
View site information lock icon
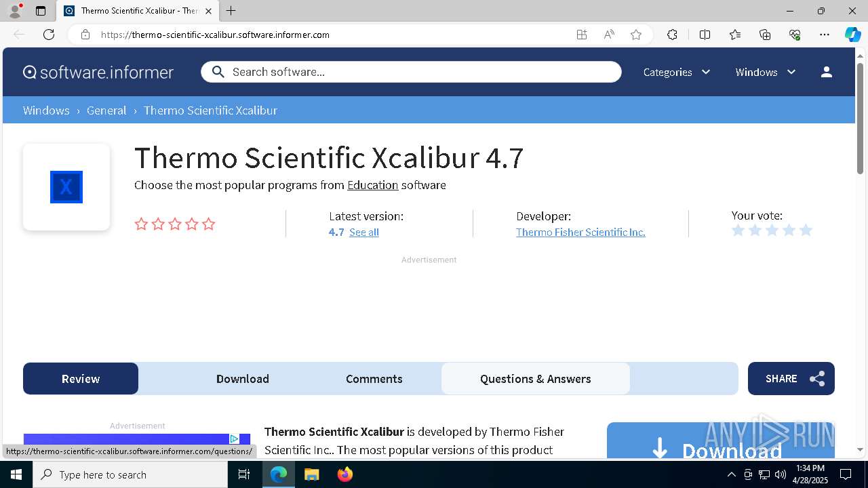coord(85,35)
